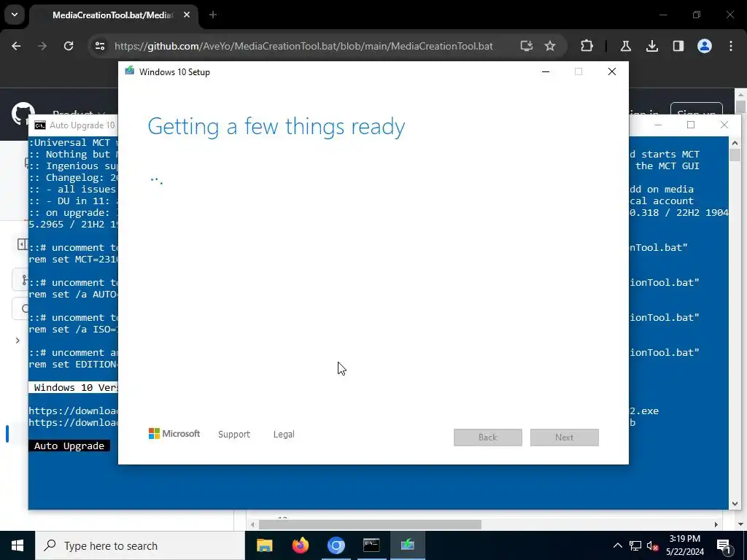Viewport: 747px width, 560px height.
Task: Click Legal link in Windows 10 Setup
Action: click(284, 435)
